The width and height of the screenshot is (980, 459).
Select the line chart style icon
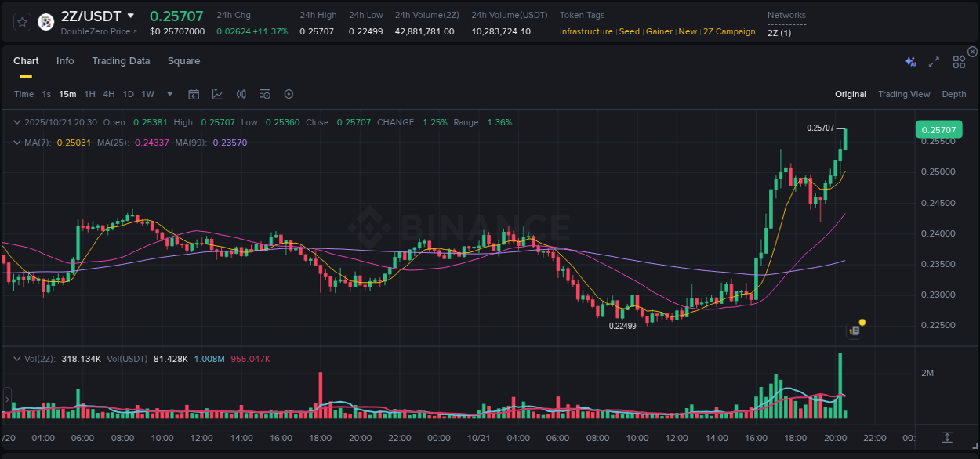(x=217, y=94)
